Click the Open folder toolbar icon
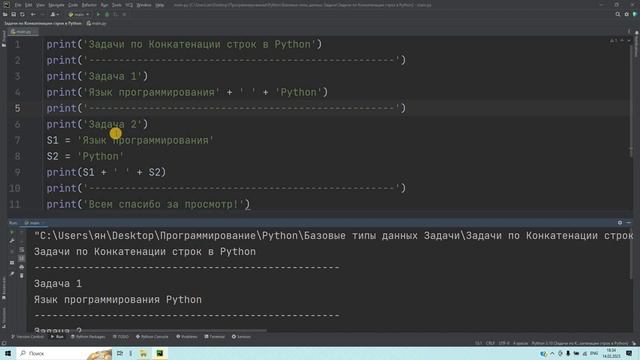Image resolution: width=640 pixels, height=360 pixels. [x=5, y=14]
